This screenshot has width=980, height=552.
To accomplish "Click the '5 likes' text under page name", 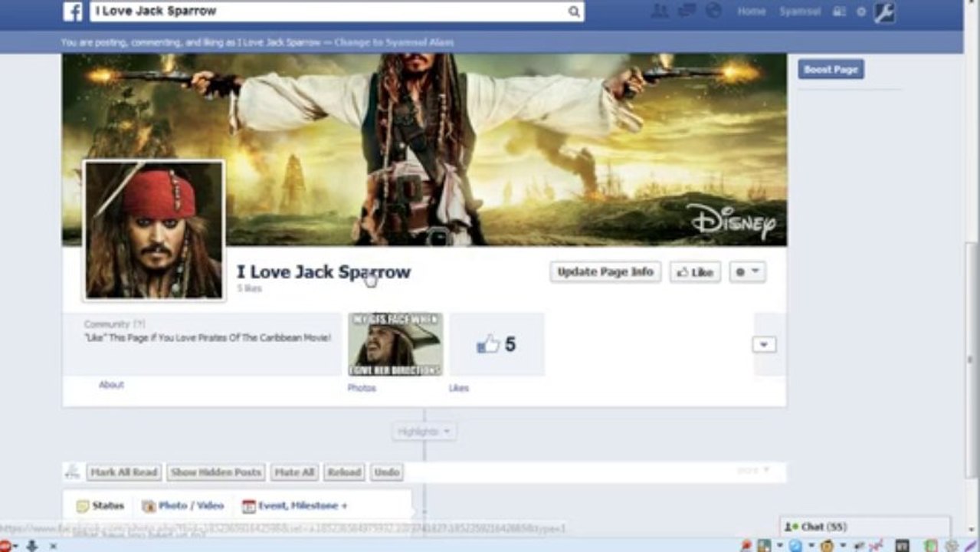I will point(249,289).
